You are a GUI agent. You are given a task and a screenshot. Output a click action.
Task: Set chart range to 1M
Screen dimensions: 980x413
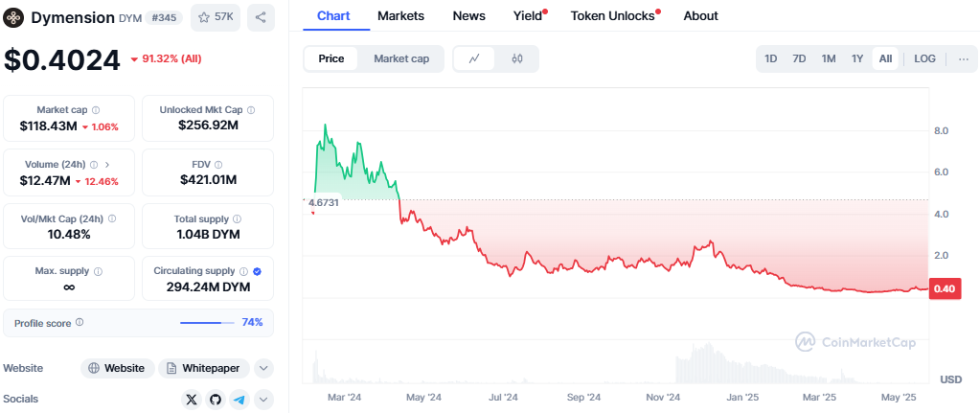pos(828,58)
